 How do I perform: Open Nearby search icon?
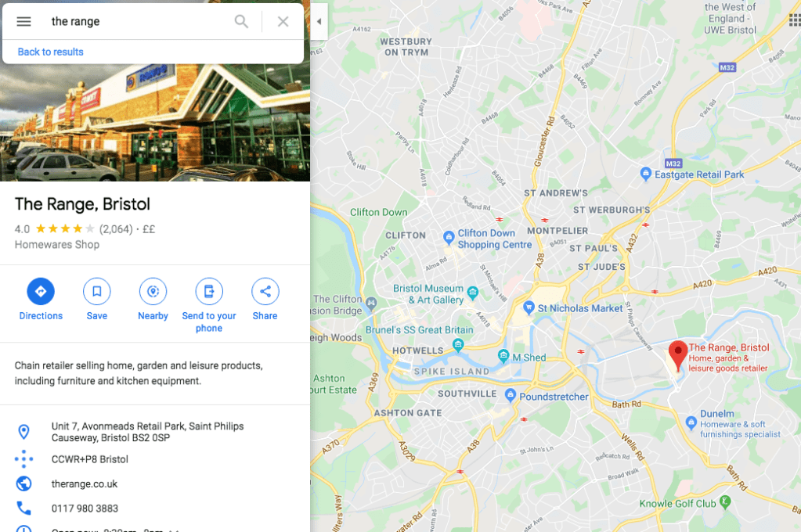[x=153, y=292]
